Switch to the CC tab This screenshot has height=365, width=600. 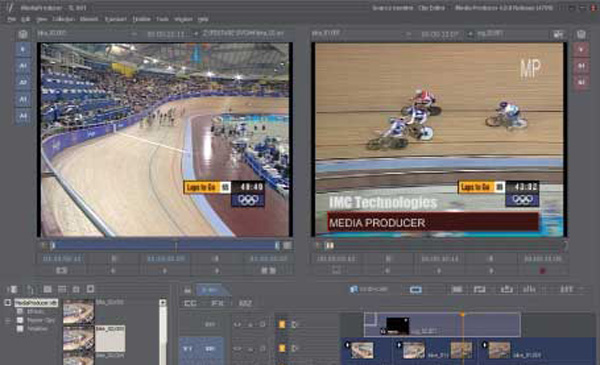coord(190,303)
